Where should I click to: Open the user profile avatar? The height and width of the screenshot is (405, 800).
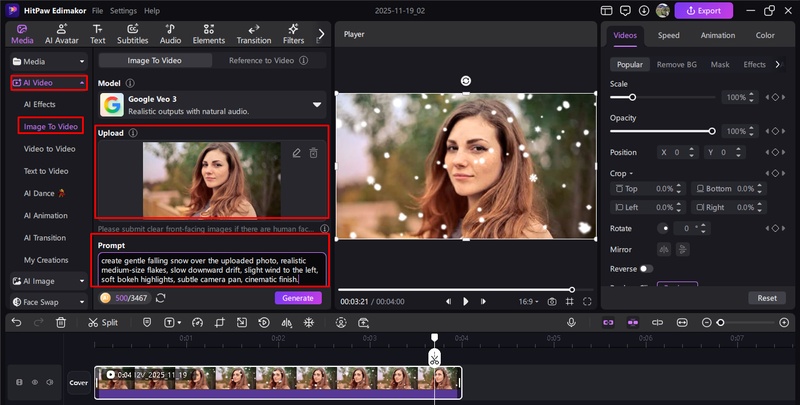click(x=662, y=10)
